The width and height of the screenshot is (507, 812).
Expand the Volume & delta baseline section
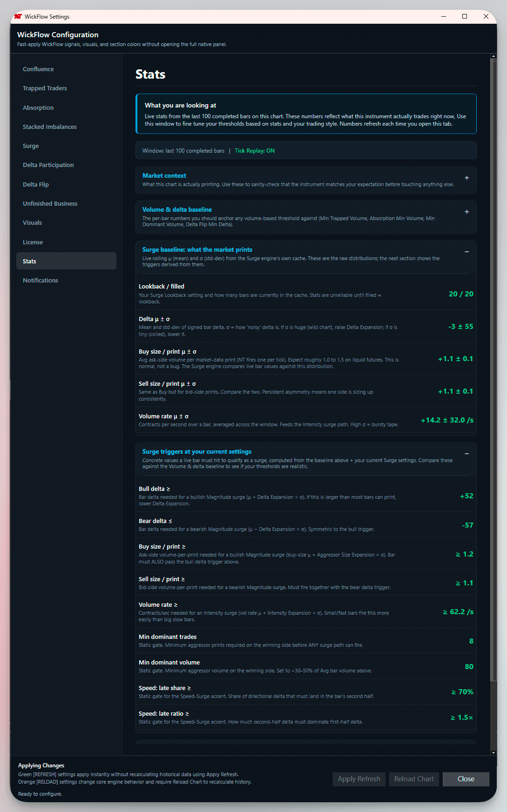click(466, 212)
